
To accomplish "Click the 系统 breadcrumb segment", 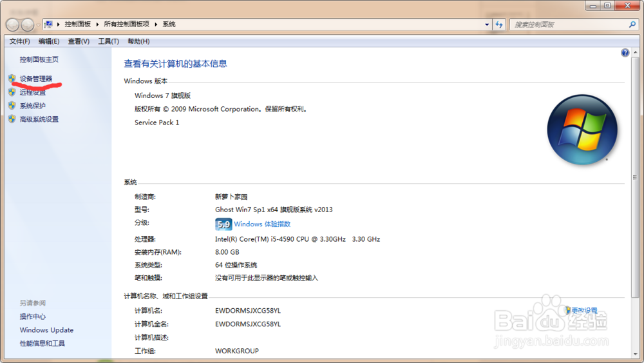I will click(x=169, y=25).
